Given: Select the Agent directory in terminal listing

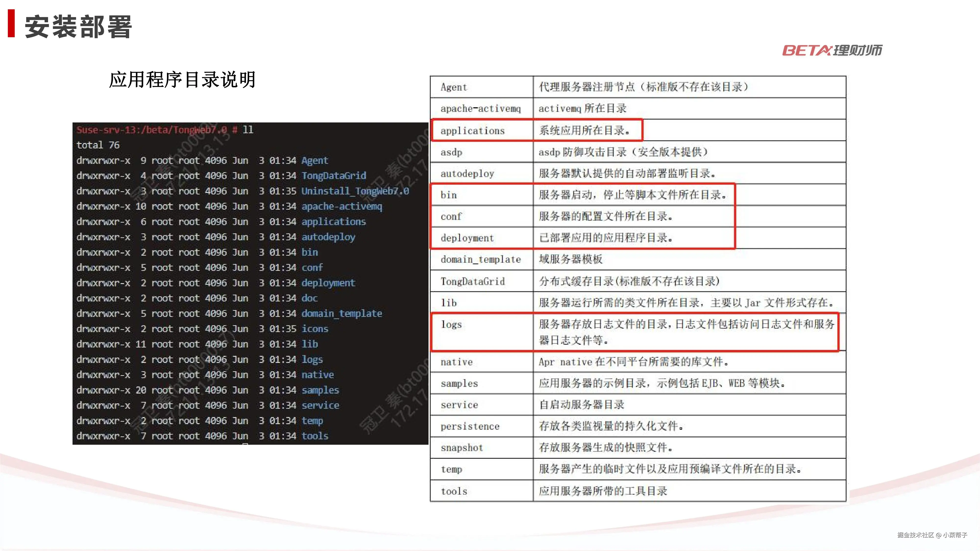Looking at the screenshot, I should (x=314, y=160).
